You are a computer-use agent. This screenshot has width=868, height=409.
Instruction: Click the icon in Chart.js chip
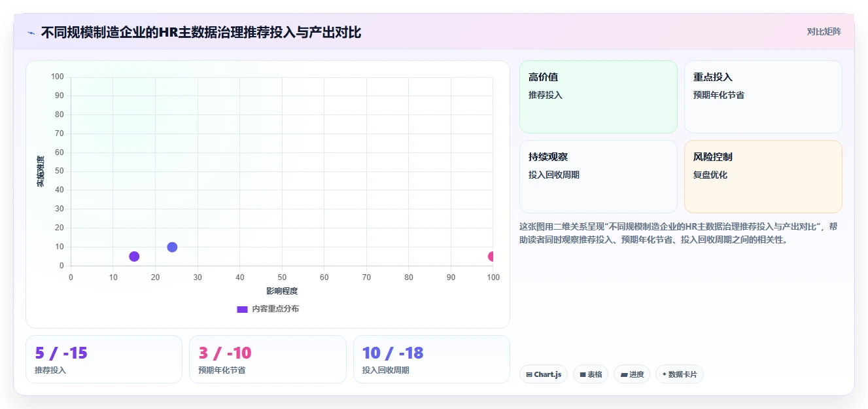(x=529, y=375)
